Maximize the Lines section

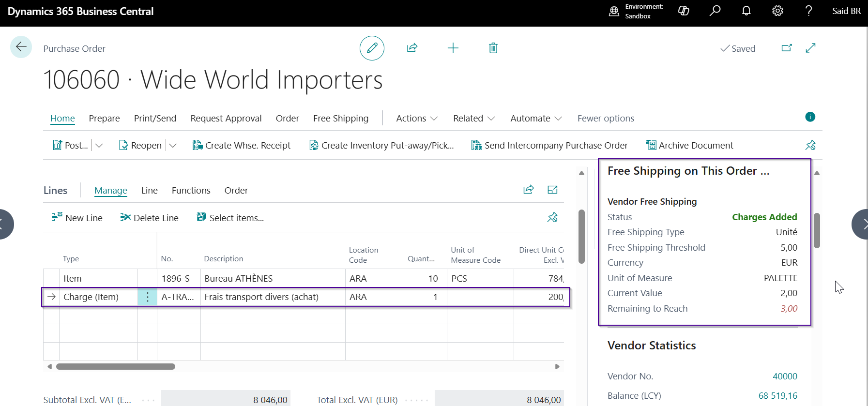(x=552, y=190)
